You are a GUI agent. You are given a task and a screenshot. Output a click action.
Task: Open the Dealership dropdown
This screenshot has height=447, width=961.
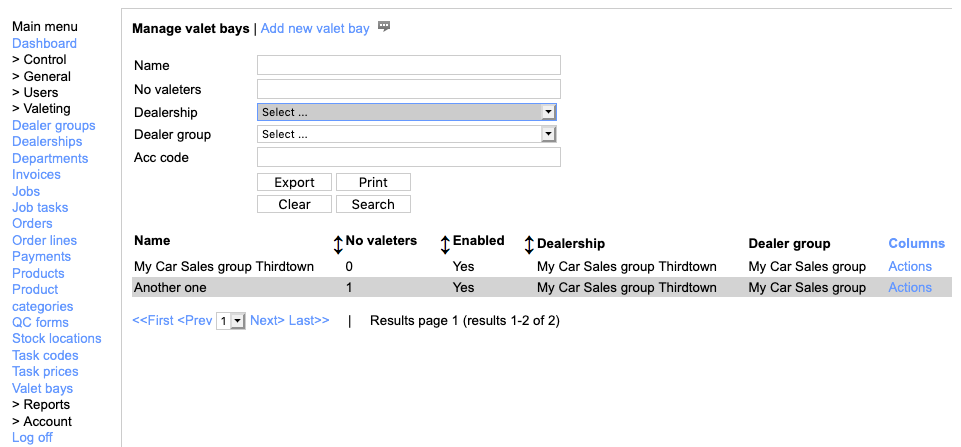(406, 112)
